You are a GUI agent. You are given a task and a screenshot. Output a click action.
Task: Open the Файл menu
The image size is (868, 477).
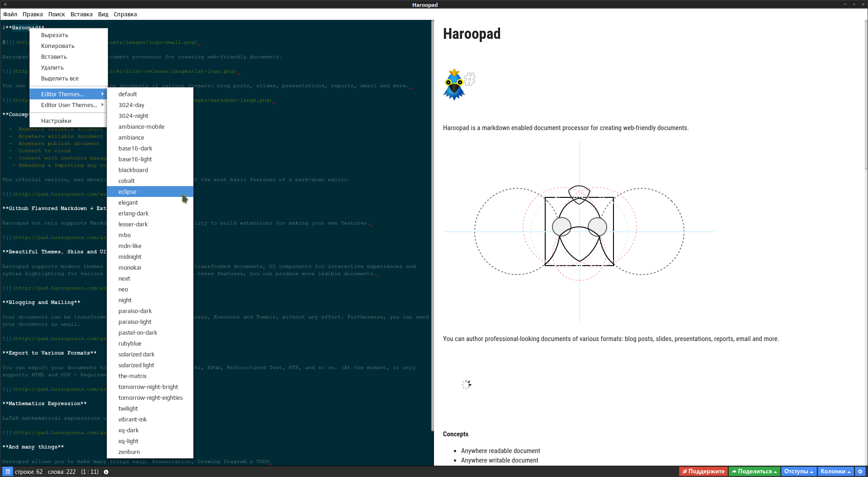point(10,14)
